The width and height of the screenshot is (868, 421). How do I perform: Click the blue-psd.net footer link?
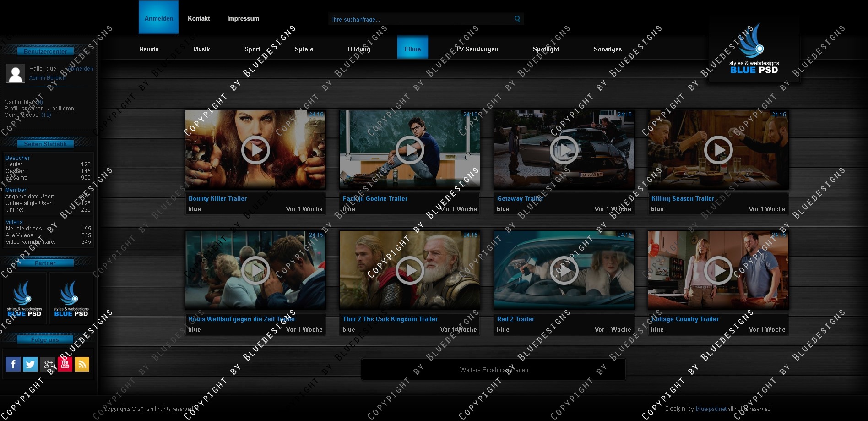click(x=711, y=409)
